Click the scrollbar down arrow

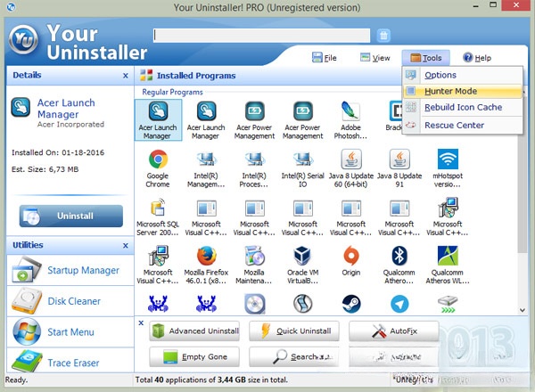[x=522, y=310]
